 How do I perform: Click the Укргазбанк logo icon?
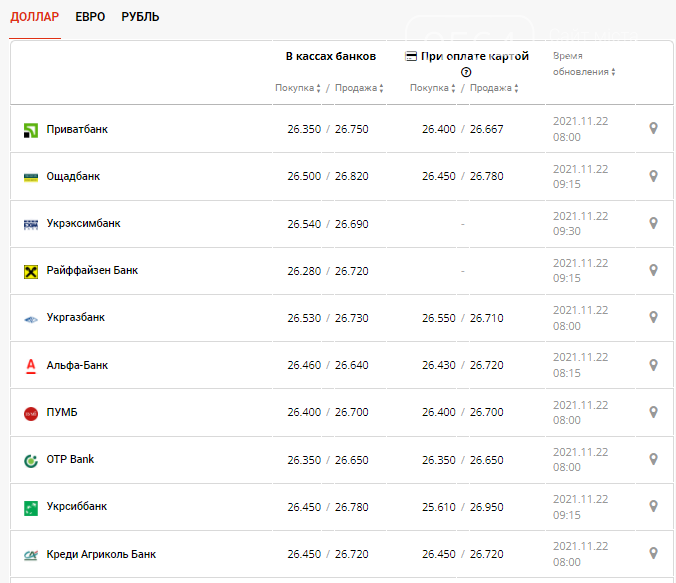[31, 320]
